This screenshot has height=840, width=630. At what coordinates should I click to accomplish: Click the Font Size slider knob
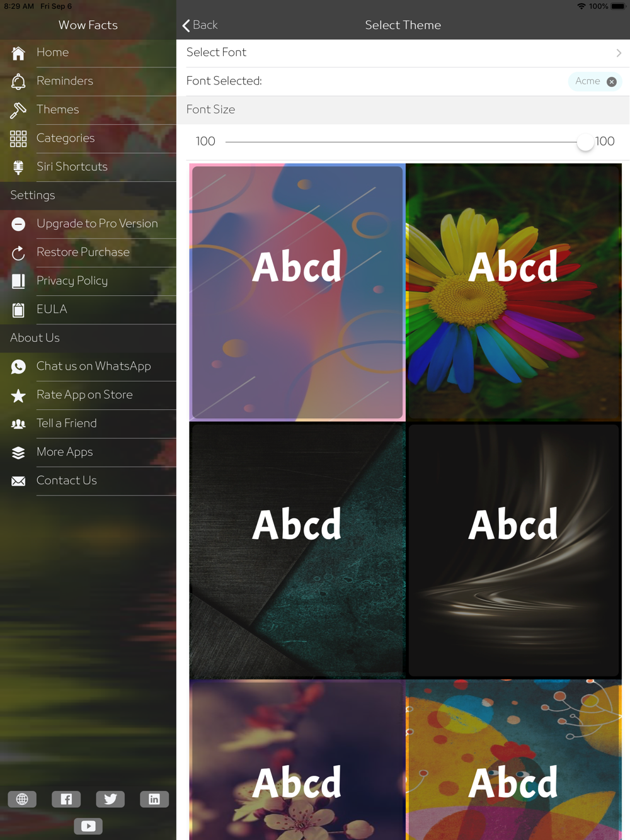point(585,142)
